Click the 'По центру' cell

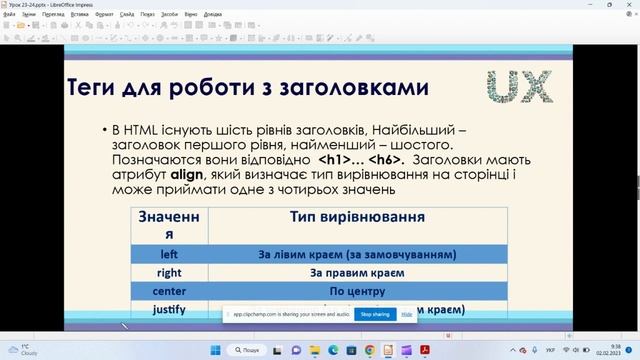[x=358, y=291]
